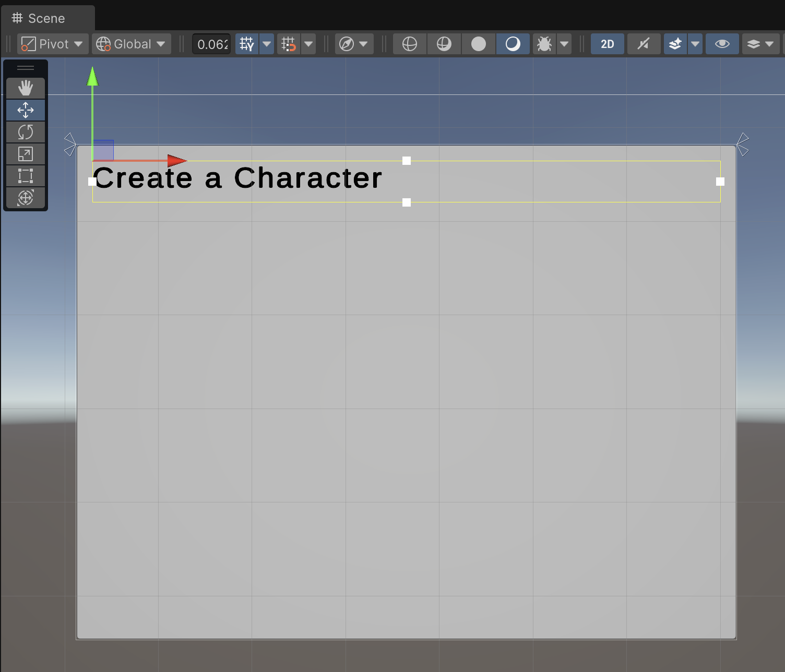The image size is (785, 672).
Task: Select the Scale tool
Action: pyautogui.click(x=25, y=154)
